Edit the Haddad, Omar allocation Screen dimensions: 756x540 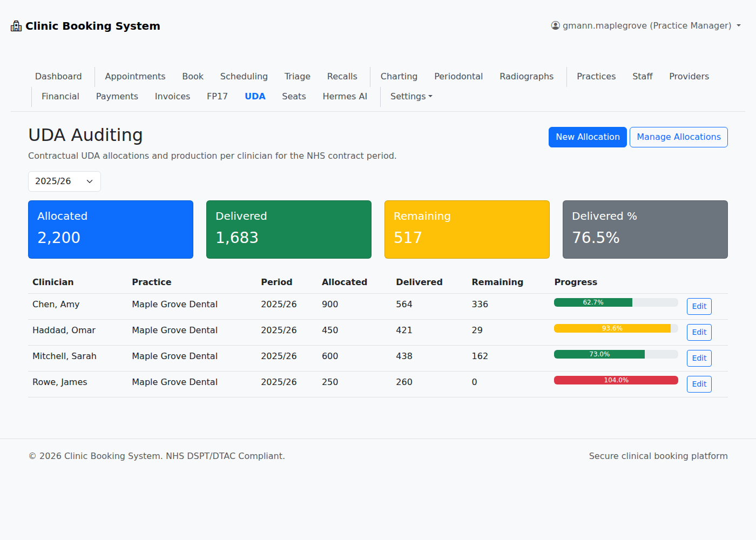(699, 332)
